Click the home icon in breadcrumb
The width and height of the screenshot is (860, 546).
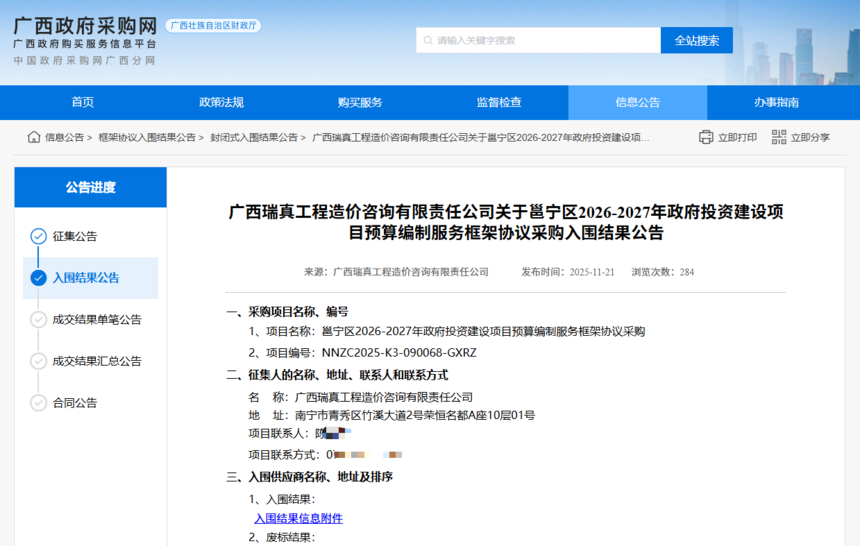pyautogui.click(x=34, y=137)
